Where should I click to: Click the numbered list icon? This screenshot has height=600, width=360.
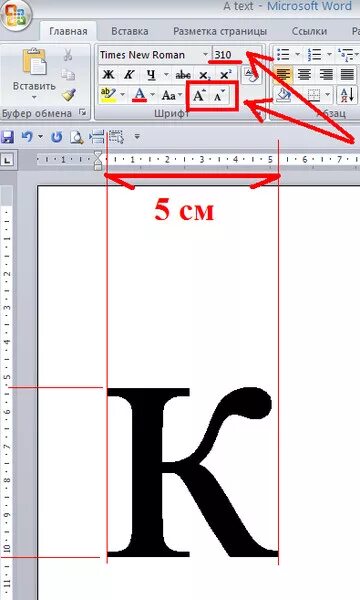point(314,55)
